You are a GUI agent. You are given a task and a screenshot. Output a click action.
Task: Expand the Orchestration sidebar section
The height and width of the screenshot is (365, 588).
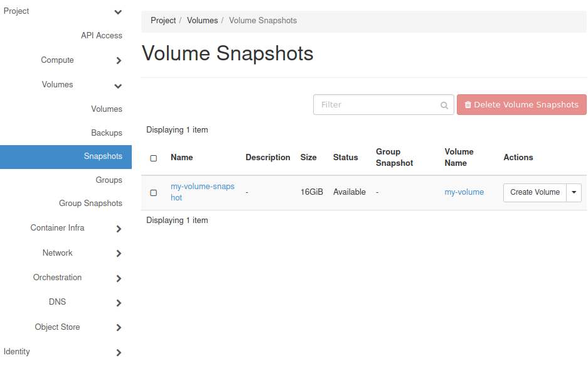pos(119,278)
